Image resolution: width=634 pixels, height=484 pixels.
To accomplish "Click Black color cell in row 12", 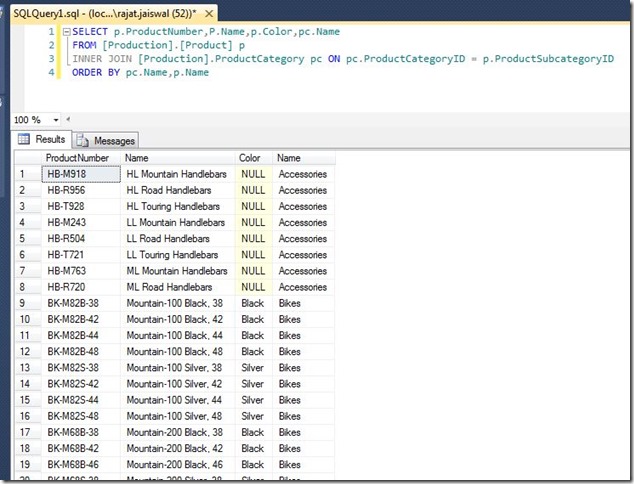I will click(x=254, y=352).
